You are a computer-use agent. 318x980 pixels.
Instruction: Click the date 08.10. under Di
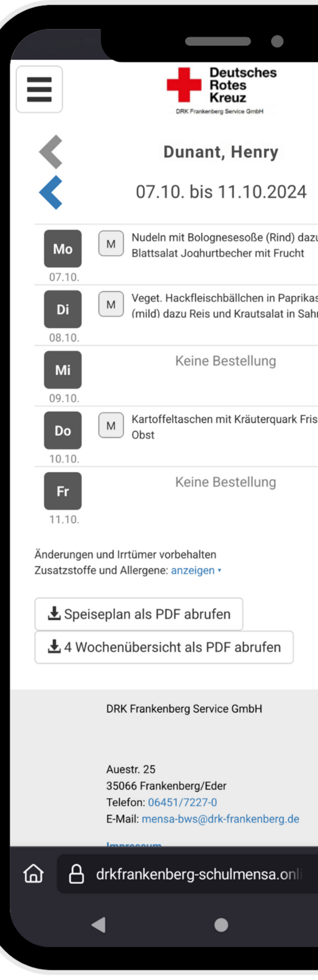coord(64,337)
